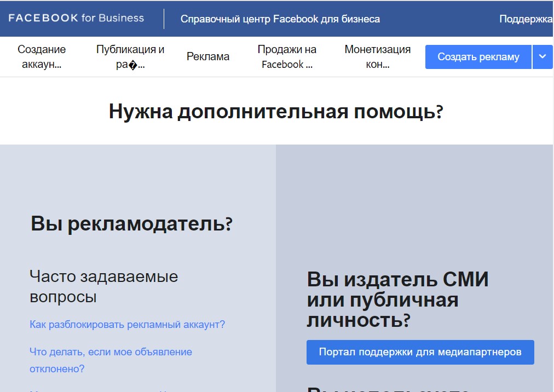The image size is (554, 392).
Task: Expand the chevron dropdown beside Создать рекламу
Action: [x=543, y=57]
